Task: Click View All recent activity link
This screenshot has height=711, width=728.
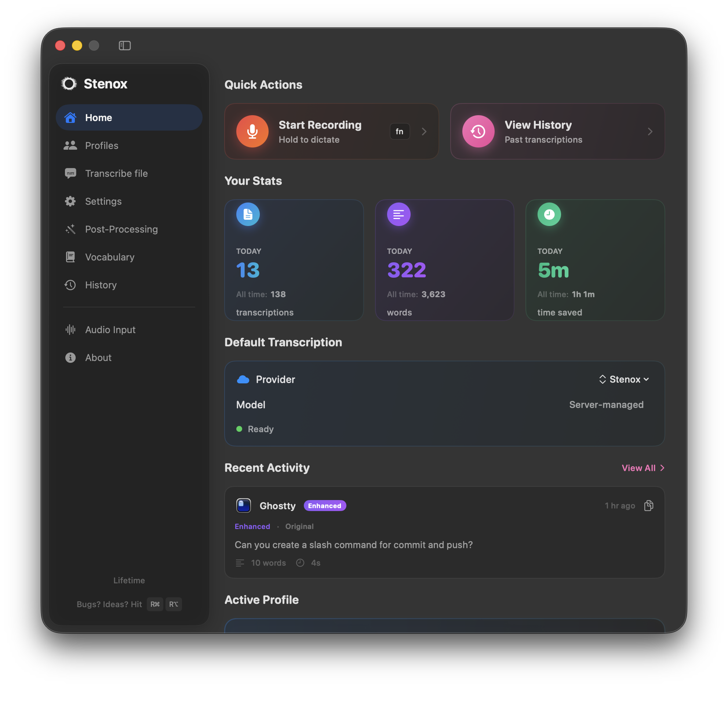Action: 643,468
